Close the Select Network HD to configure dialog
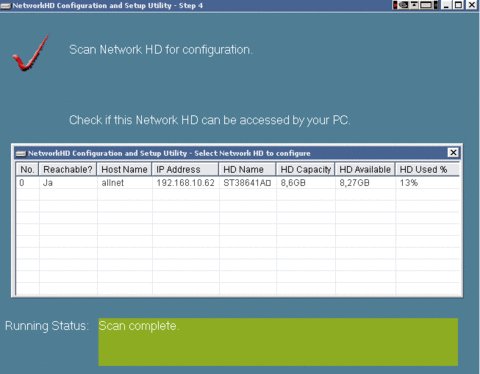This screenshot has width=480, height=374. point(453,153)
